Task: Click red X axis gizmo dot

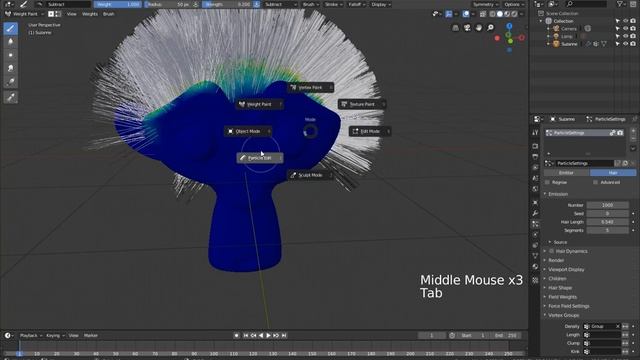Action: point(497,38)
